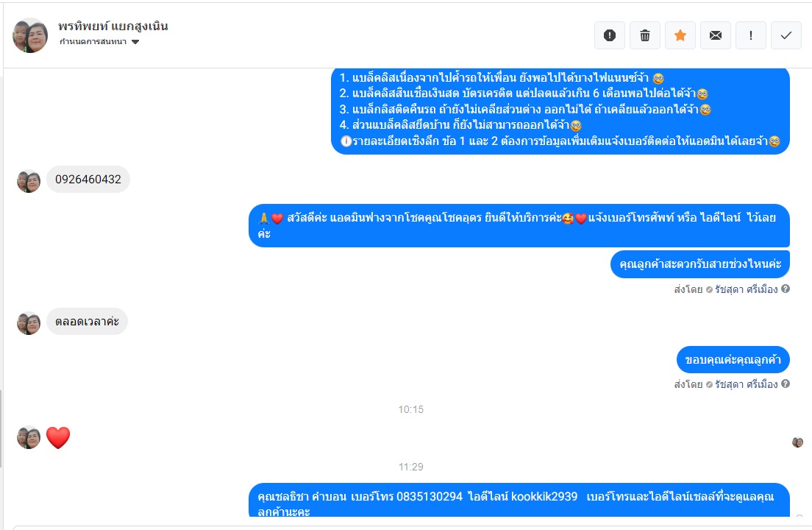Mark conversation done with checkmark icon
This screenshot has width=812, height=530.
click(786, 35)
